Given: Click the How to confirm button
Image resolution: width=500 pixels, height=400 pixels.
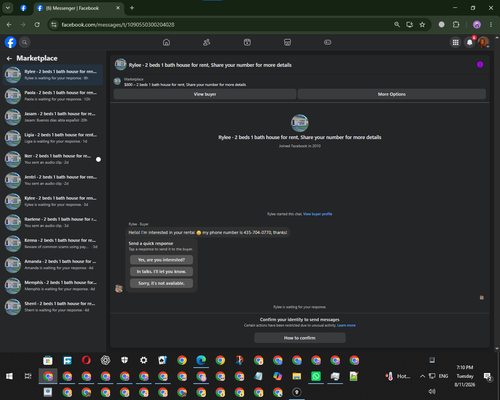Looking at the screenshot, I should click(x=300, y=338).
